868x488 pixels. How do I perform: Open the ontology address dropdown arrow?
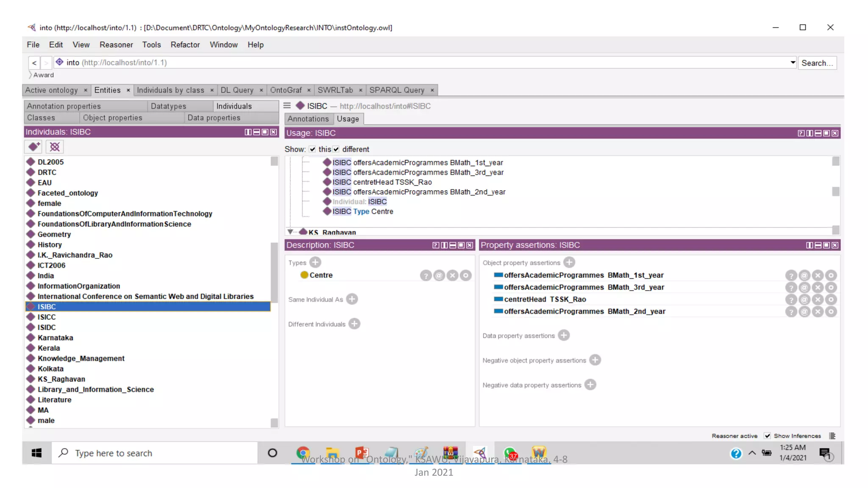click(793, 62)
